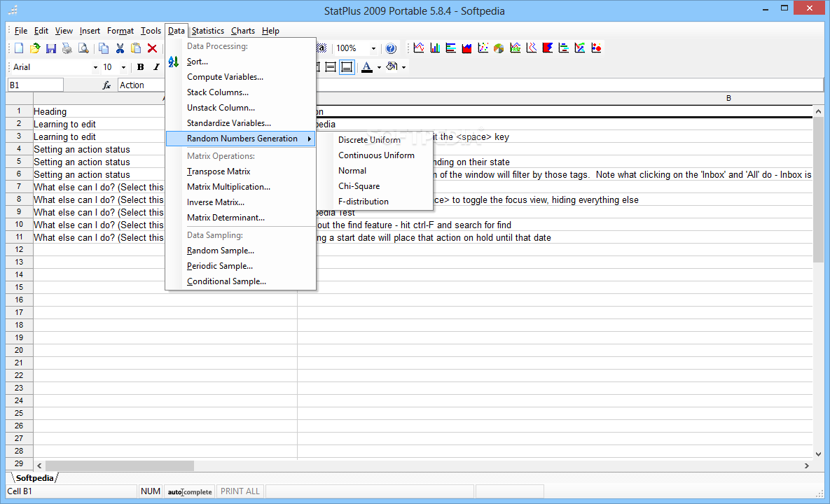Toggle NUM indicator in status bar
830x504 pixels.
coord(151,491)
